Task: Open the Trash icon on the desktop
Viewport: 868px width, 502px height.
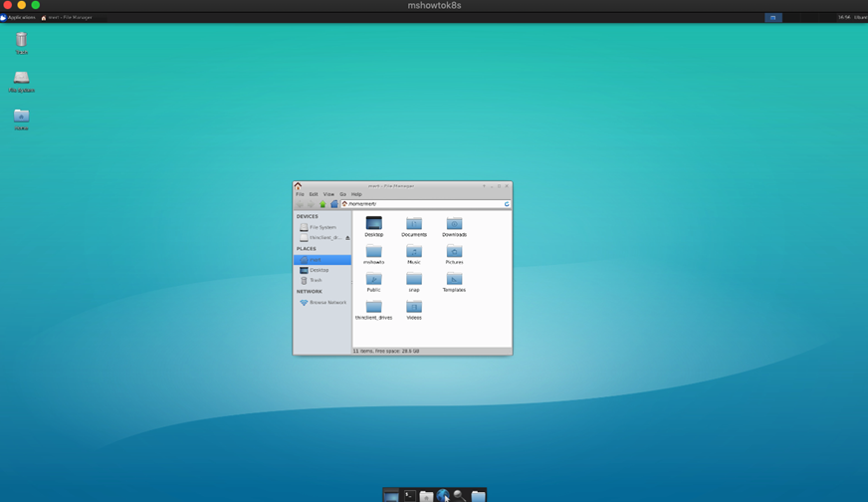Action: click(21, 43)
